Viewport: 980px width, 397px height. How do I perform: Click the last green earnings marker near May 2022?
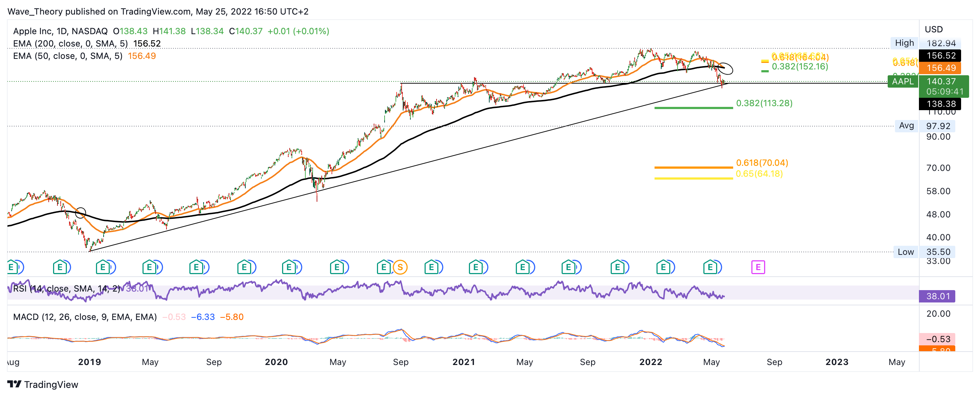710,267
